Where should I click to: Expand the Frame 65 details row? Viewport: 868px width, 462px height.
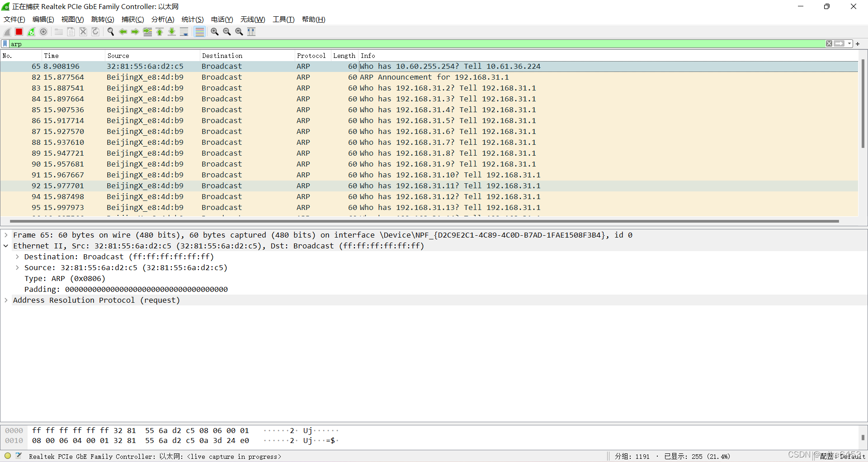pyautogui.click(x=6, y=235)
